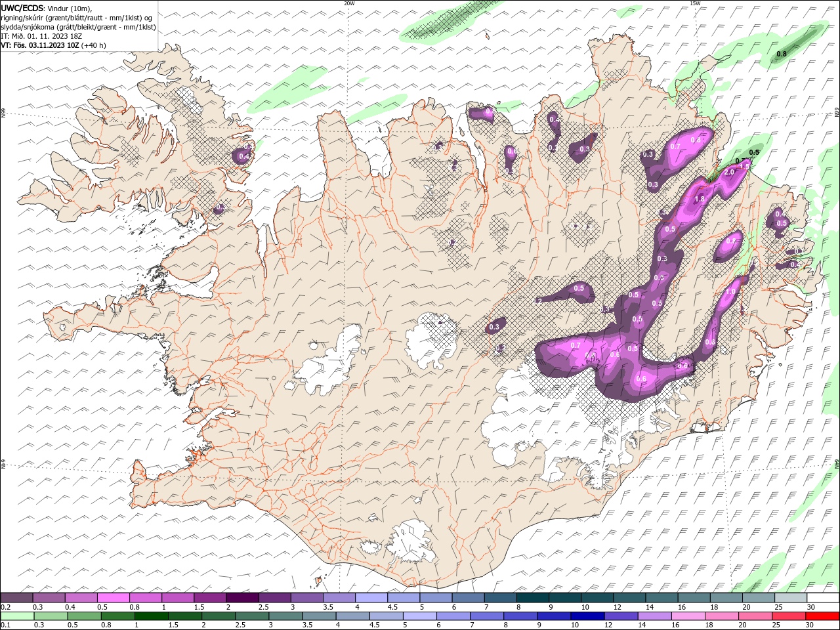Screen dimensions: 840x630
Task: Click the '20W' longitude label
Action: click(349, 3)
